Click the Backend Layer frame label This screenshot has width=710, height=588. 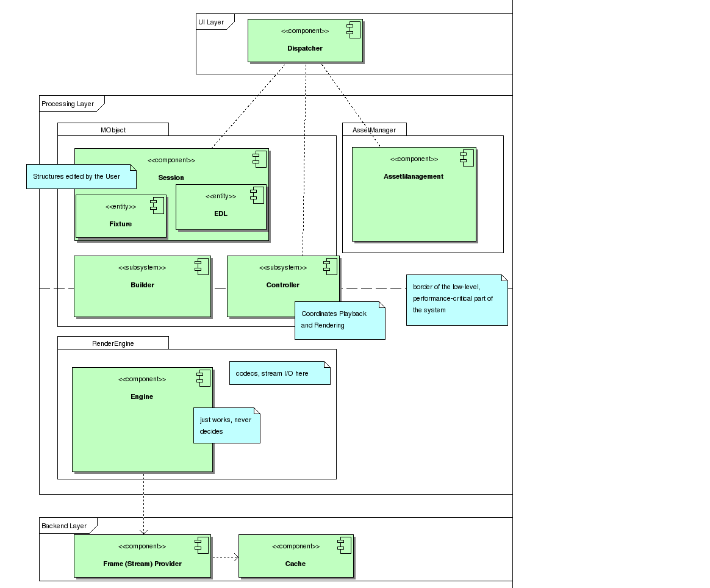click(x=64, y=525)
